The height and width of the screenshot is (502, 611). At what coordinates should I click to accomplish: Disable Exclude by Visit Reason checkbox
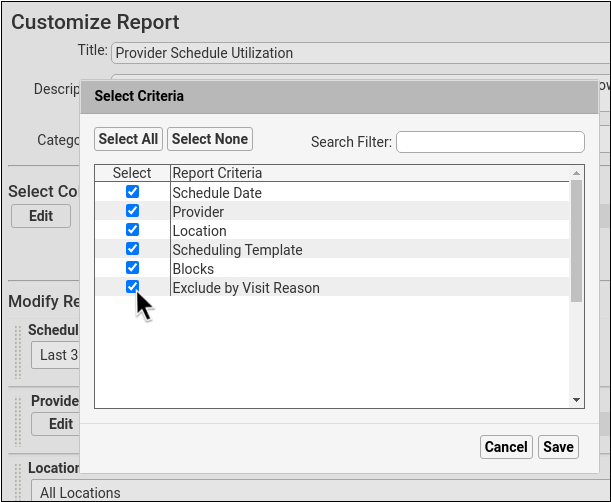[x=132, y=287]
